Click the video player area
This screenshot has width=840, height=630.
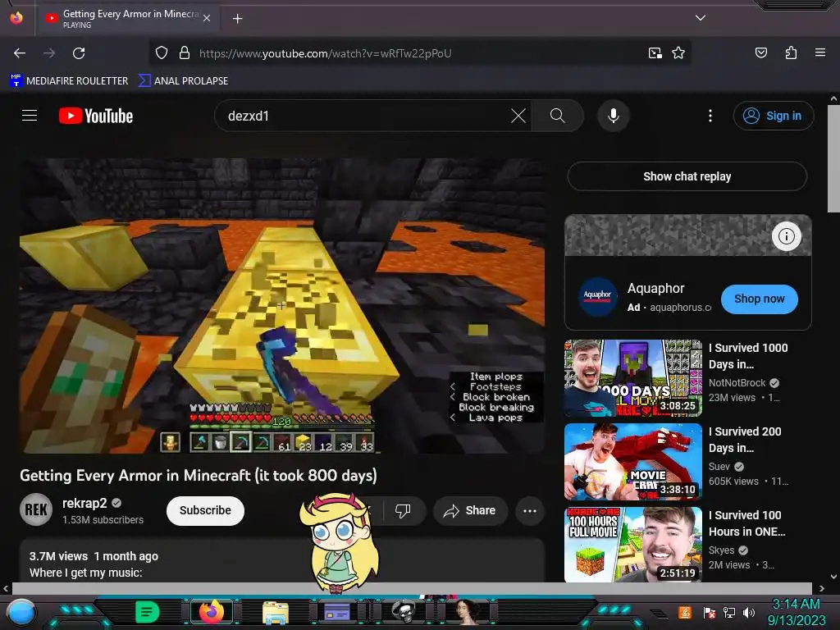282,305
